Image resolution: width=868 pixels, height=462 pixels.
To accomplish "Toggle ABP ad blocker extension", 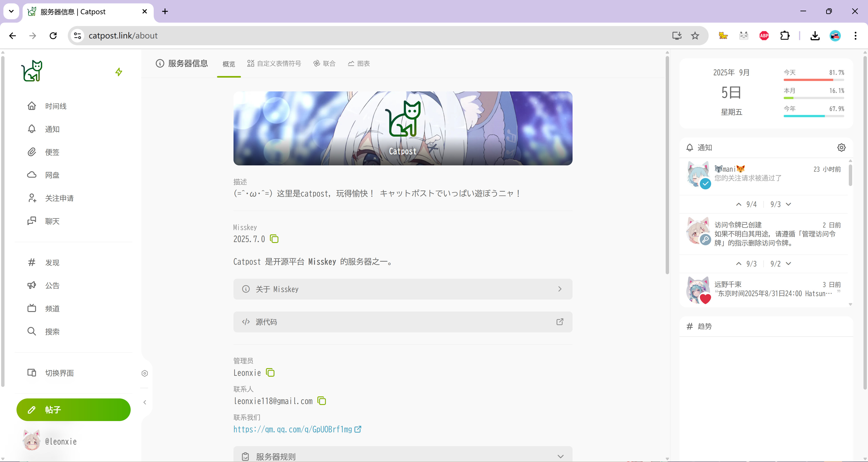I will (x=764, y=36).
